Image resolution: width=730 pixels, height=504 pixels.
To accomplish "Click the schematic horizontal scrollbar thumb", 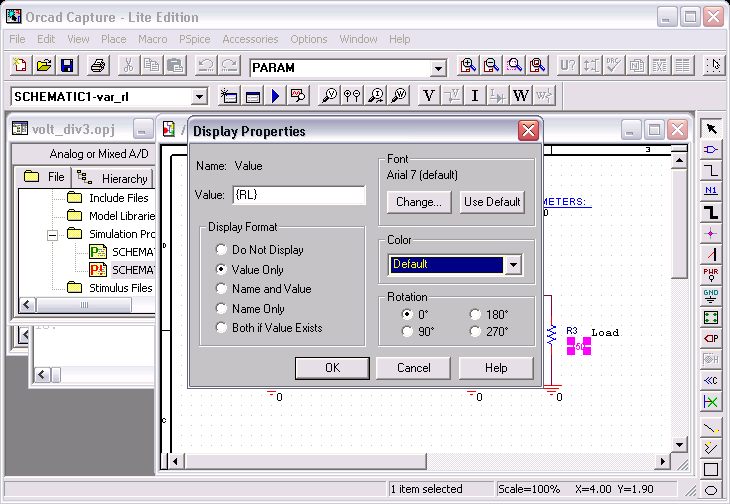I will click(305, 462).
